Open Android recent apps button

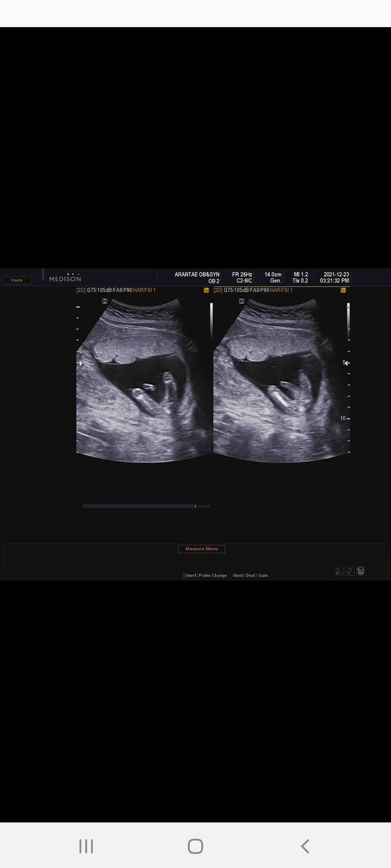pyautogui.click(x=86, y=846)
